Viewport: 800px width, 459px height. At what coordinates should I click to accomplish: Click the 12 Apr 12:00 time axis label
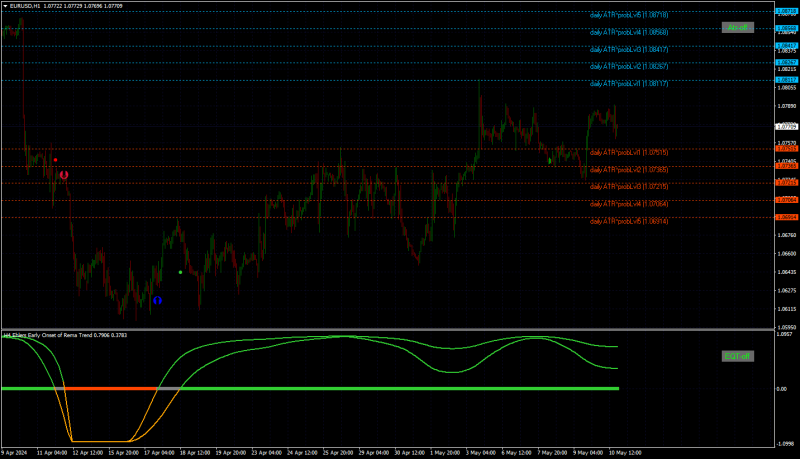pos(88,452)
